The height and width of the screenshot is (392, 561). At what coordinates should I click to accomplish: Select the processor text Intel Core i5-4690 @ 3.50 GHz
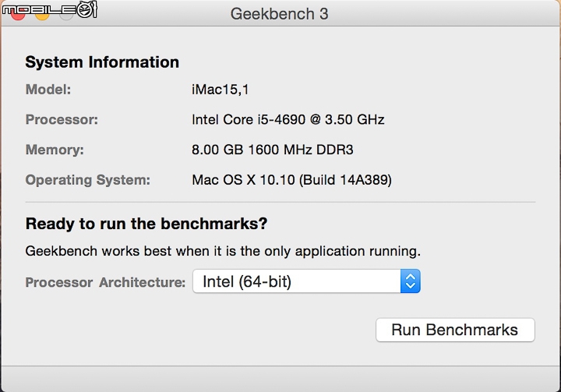click(288, 119)
